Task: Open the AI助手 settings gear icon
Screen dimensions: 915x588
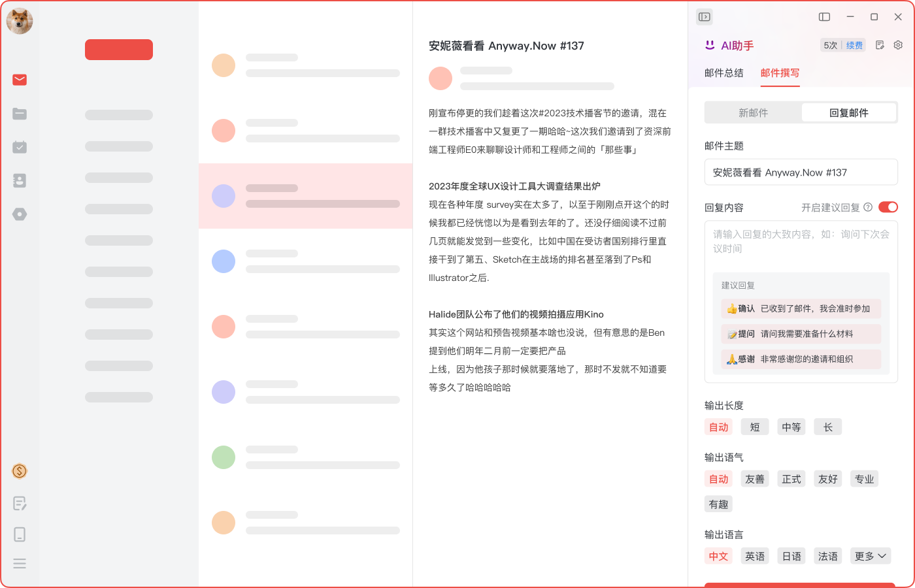Action: [897, 45]
